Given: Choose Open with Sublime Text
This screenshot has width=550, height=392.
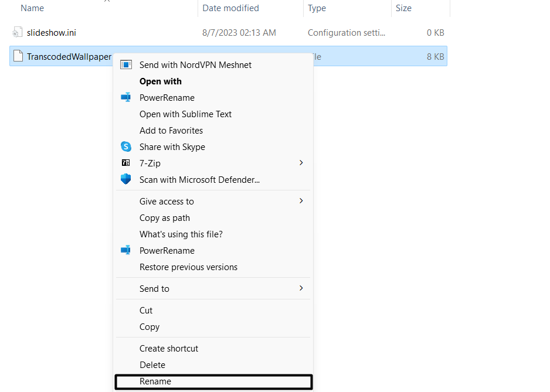Looking at the screenshot, I should [185, 114].
